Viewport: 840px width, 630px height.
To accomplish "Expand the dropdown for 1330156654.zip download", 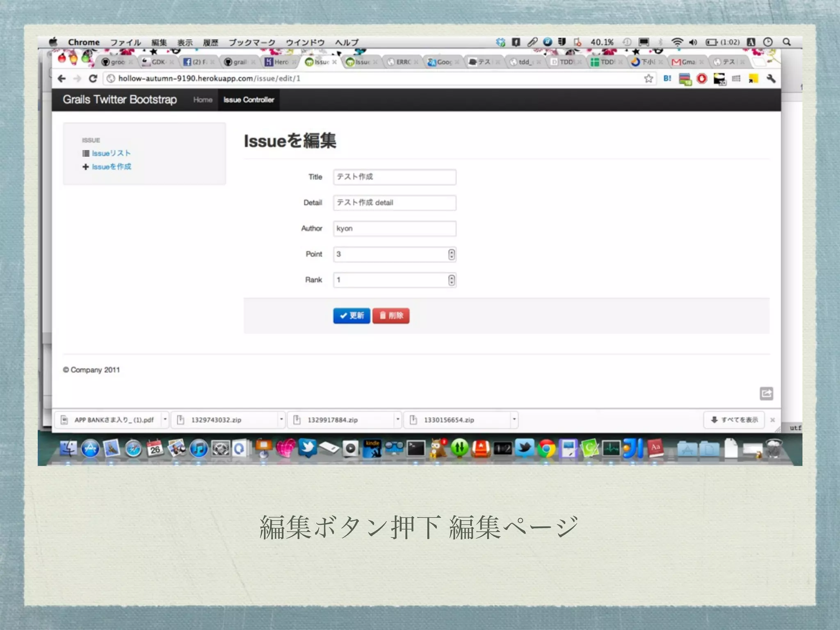I will click(514, 420).
